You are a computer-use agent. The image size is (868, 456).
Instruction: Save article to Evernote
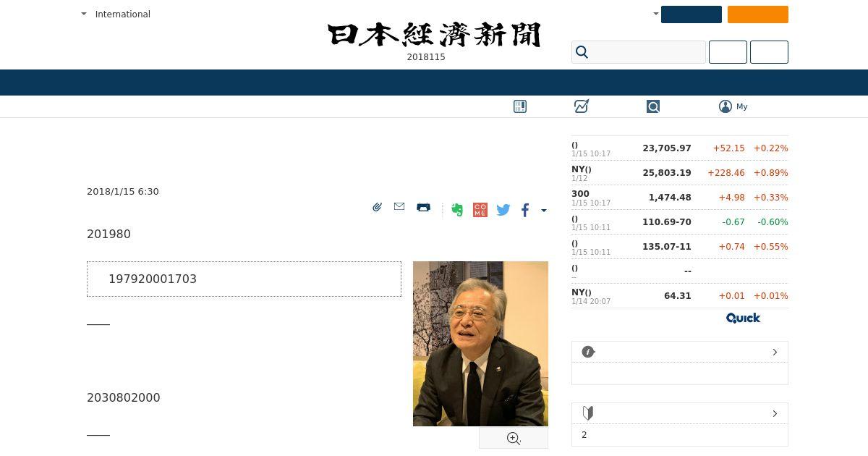tap(457, 210)
